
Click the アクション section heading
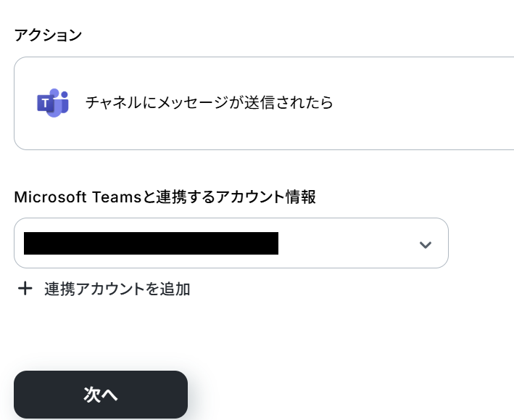[48, 35]
